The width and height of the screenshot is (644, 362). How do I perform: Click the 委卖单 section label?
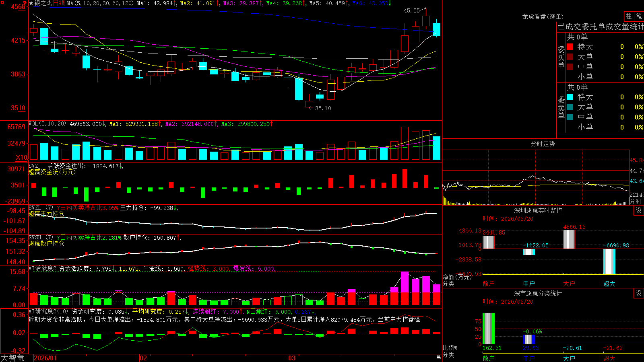(x=561, y=107)
